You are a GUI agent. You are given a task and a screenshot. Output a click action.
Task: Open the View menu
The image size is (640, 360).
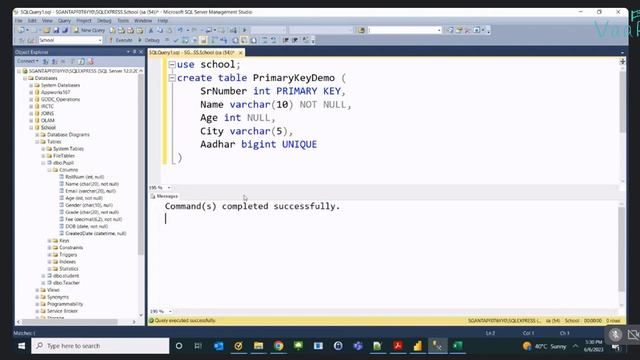47,20
